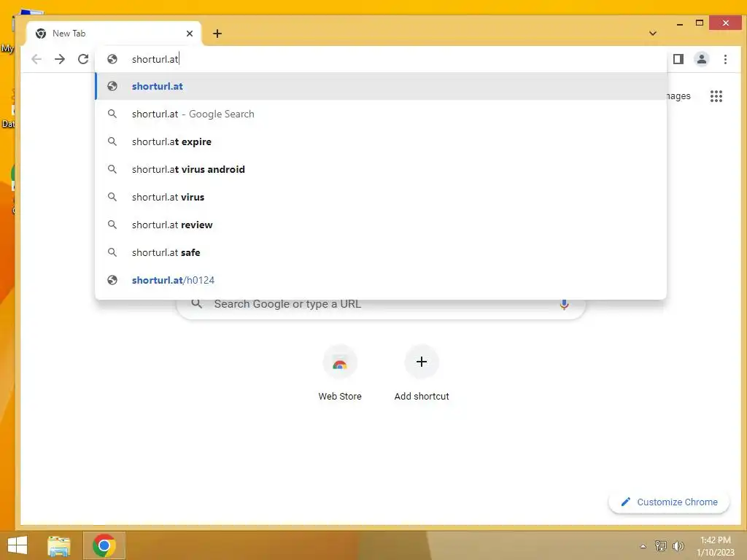This screenshot has height=560, width=747.
Task: Open the Chrome profile avatar
Action: [701, 59]
